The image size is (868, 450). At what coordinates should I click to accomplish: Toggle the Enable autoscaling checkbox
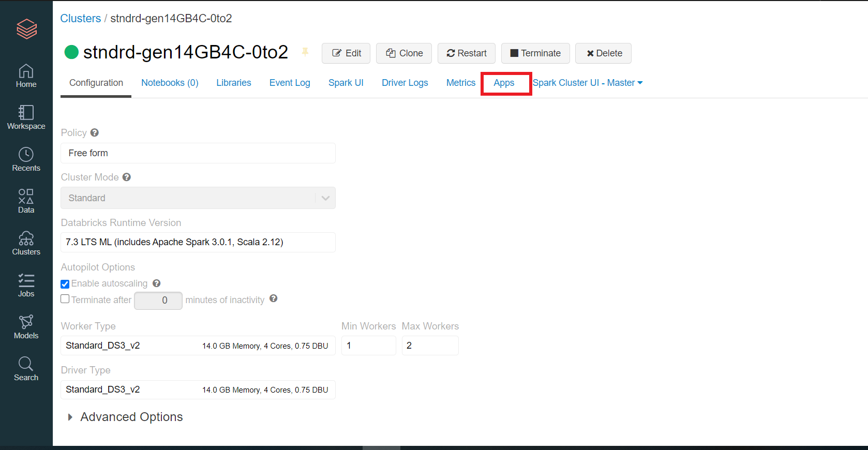point(65,284)
